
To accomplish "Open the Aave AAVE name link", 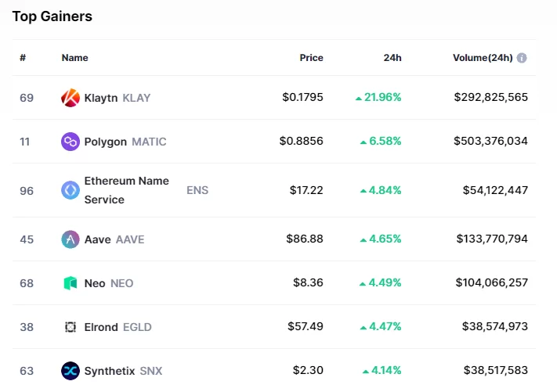I will point(114,239).
